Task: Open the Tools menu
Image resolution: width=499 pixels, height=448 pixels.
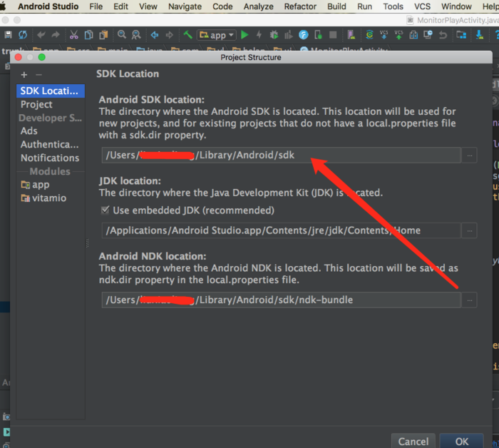Action: 393,6
